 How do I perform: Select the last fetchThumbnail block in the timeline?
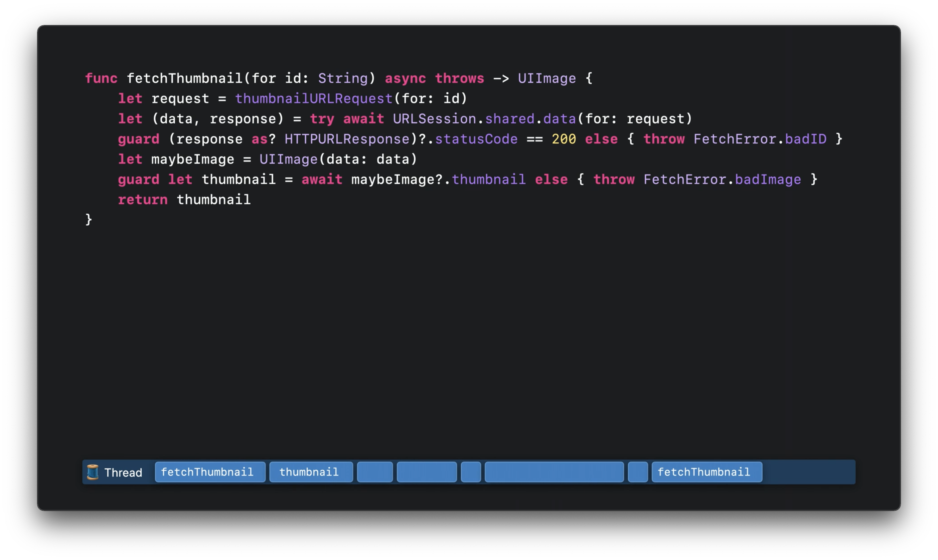tap(707, 472)
